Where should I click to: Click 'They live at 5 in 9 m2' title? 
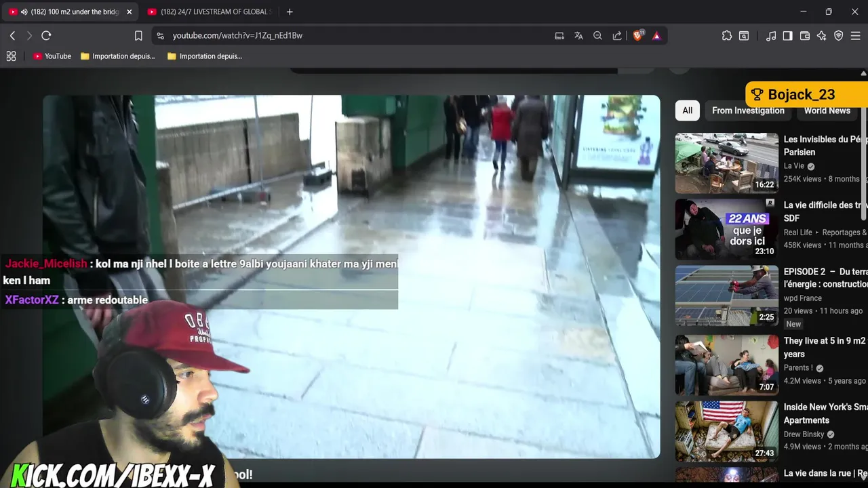point(825,347)
